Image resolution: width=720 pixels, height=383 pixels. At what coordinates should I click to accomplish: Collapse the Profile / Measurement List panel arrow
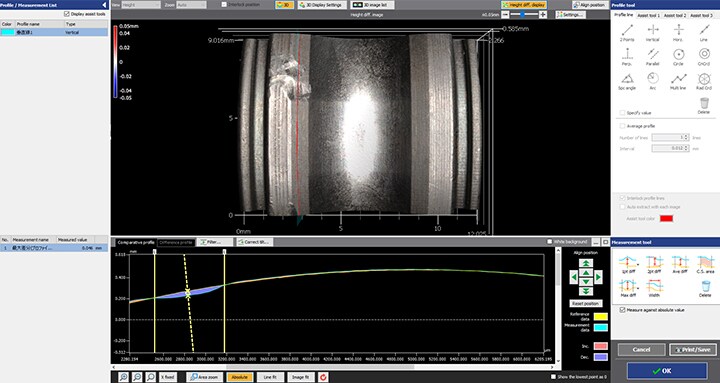coord(104,5)
